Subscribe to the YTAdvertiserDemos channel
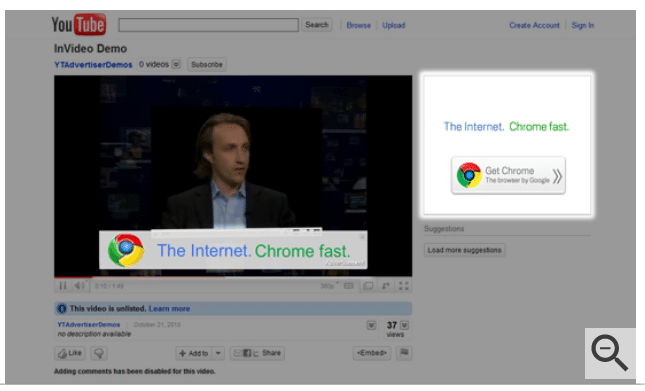The width and height of the screenshot is (645, 391). coord(207,65)
